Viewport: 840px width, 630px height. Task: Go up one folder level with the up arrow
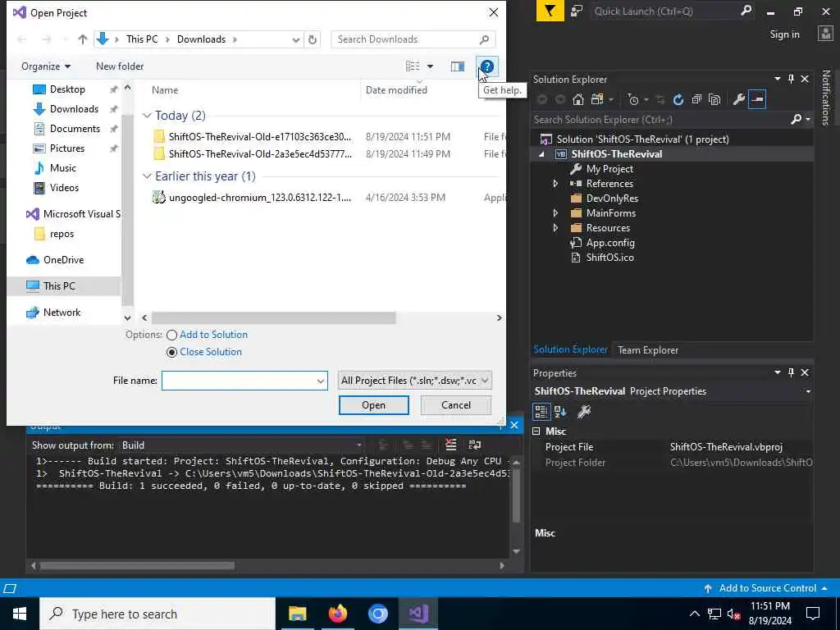click(83, 39)
